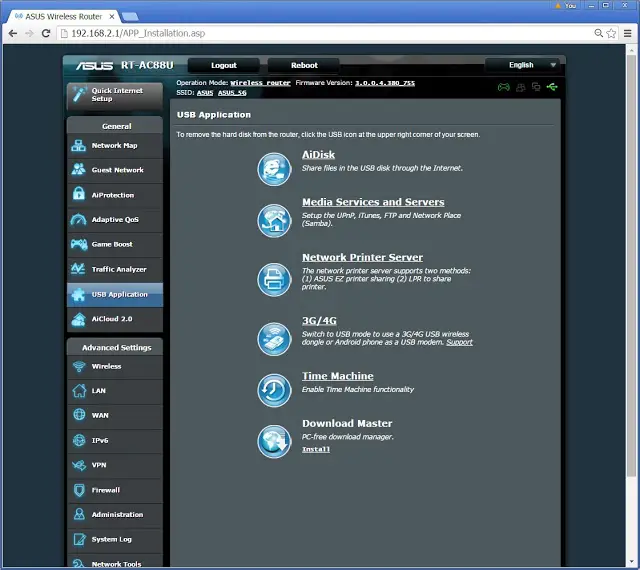Screen dimensions: 640x570
Task: Go to Adaptive QoS settings
Action: [x=115, y=220]
